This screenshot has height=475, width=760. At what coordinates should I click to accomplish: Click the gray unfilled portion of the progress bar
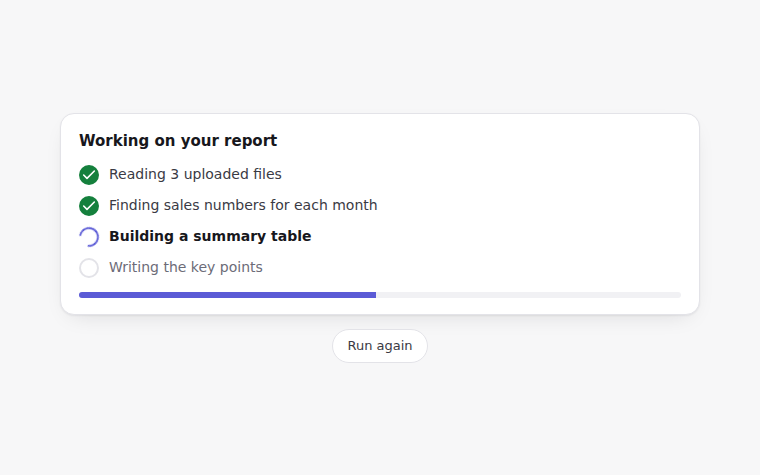point(528,295)
